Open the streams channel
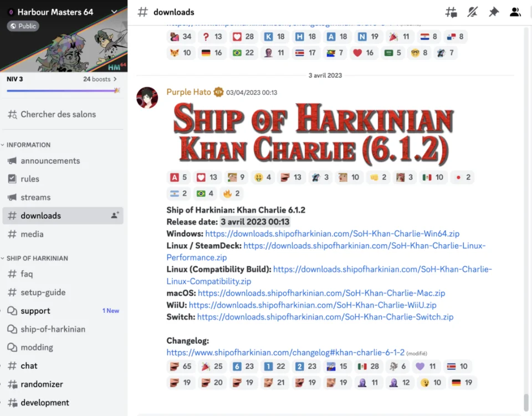Screen dimensions: 532x416 click(63, 197)
